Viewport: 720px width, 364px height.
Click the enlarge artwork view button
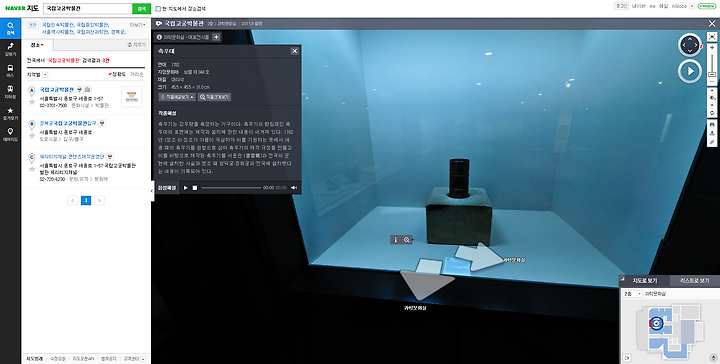click(214, 97)
